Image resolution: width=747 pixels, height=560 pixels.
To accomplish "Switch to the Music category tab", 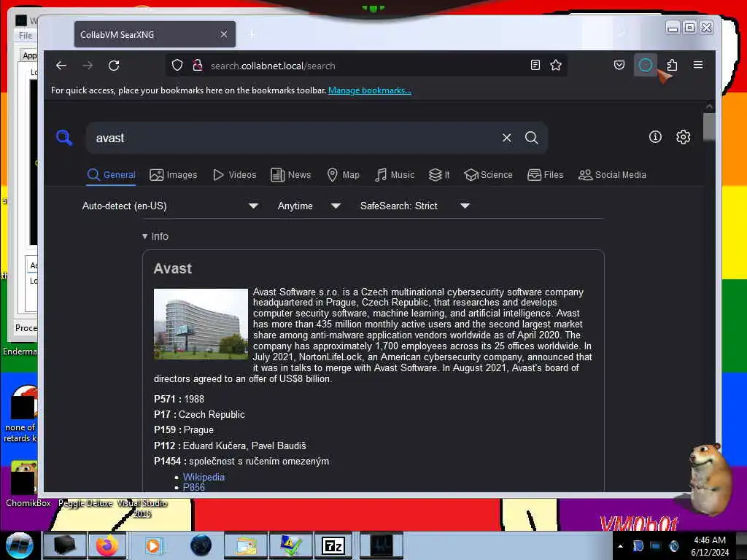I will 395,175.
